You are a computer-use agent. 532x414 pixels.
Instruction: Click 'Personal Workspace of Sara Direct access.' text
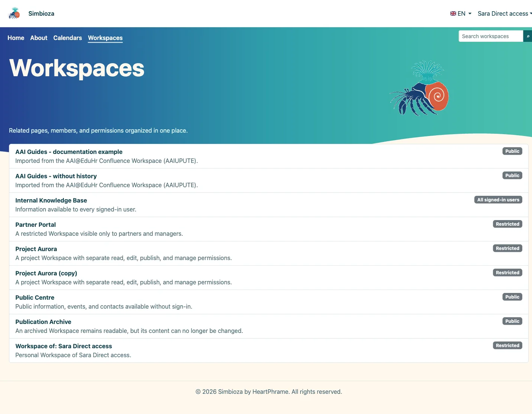[73, 355]
